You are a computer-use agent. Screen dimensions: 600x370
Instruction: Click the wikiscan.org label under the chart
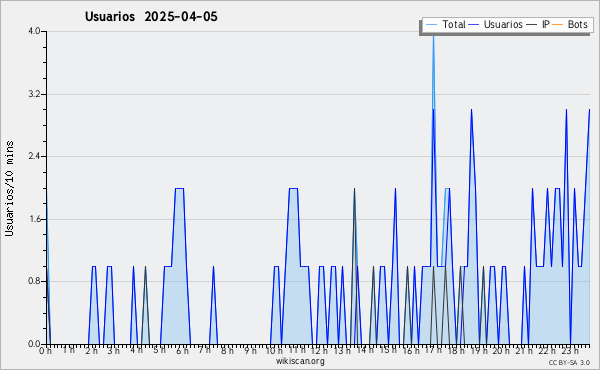pos(300,361)
